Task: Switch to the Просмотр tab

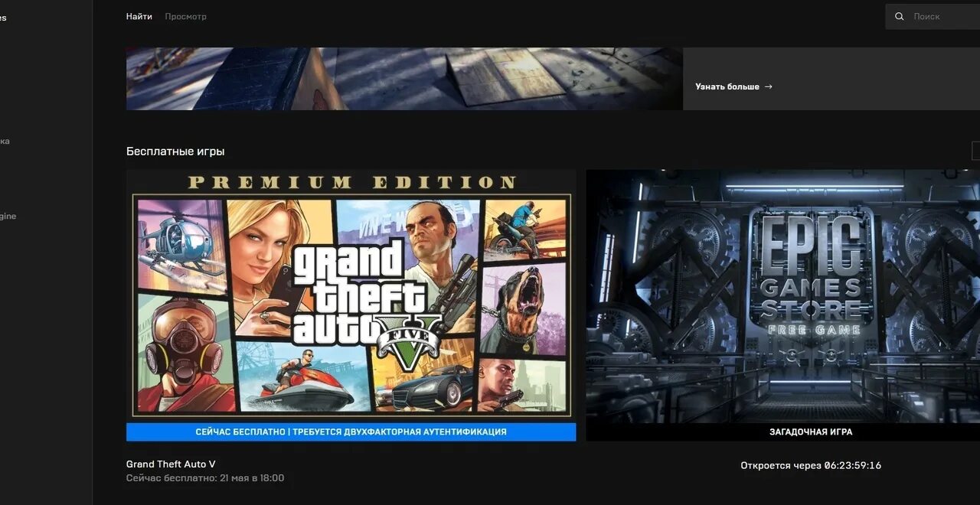Action: tap(185, 16)
